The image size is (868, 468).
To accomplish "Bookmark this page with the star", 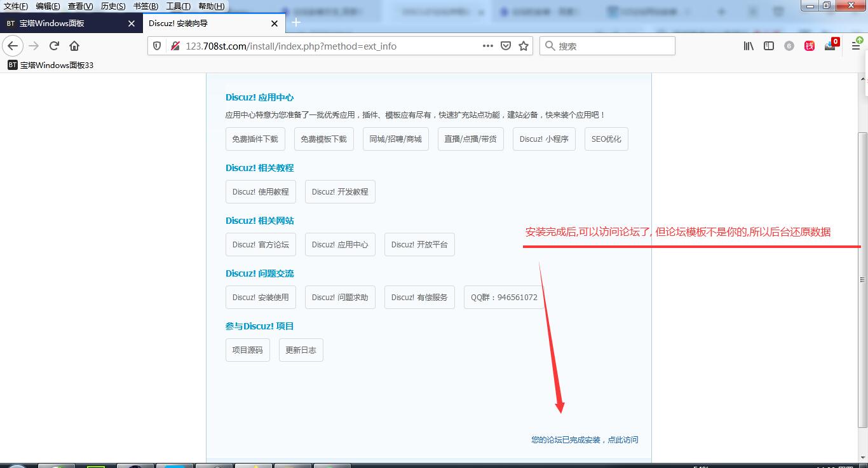I will pyautogui.click(x=524, y=46).
